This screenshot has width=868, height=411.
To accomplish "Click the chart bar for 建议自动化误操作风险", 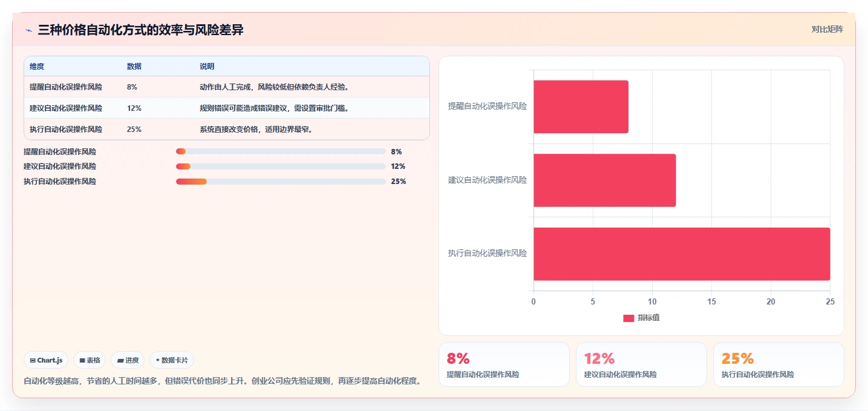I will tap(604, 180).
